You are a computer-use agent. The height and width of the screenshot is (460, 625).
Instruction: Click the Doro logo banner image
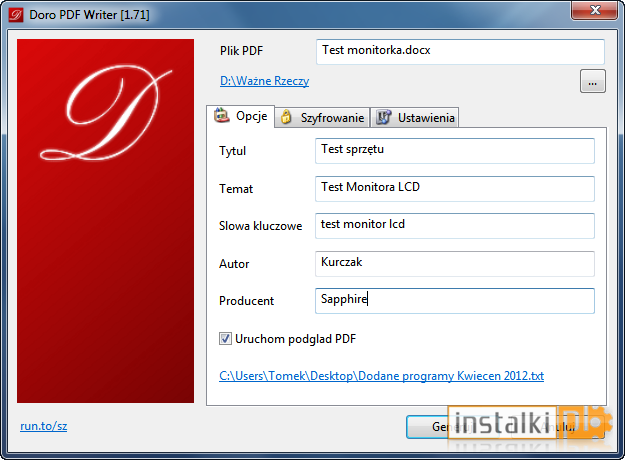click(x=105, y=221)
